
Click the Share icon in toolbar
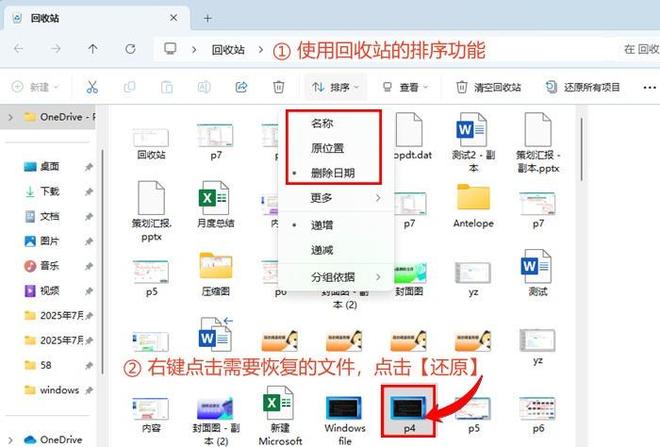point(241,87)
